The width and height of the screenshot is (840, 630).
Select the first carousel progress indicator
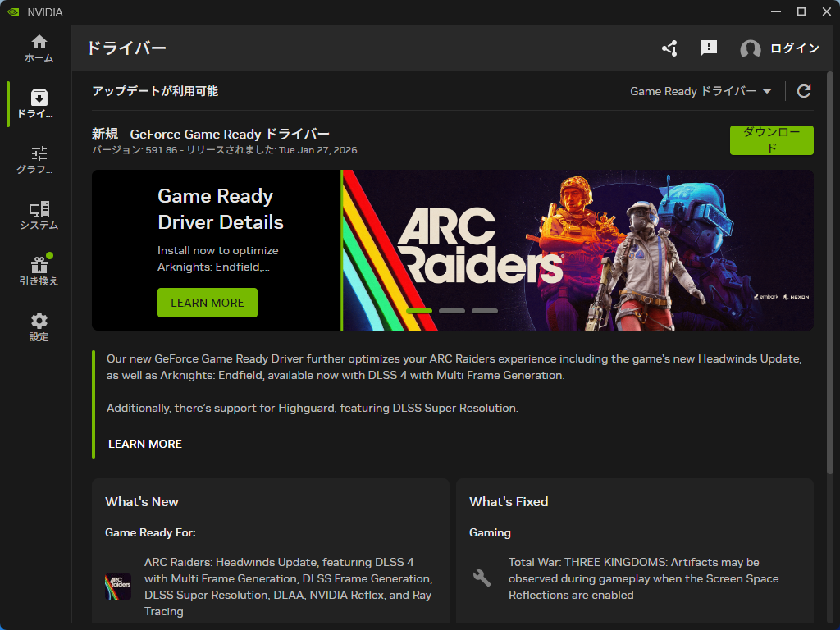pos(418,311)
